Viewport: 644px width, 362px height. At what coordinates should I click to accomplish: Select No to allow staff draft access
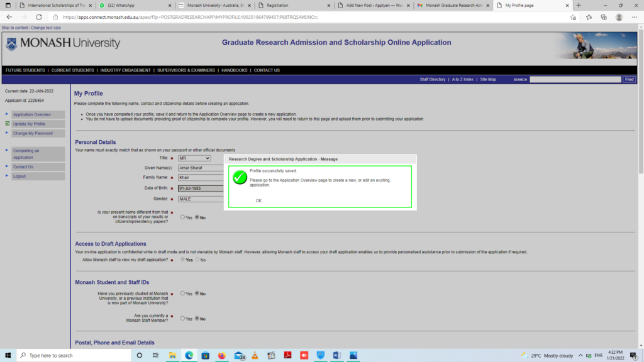point(197,260)
